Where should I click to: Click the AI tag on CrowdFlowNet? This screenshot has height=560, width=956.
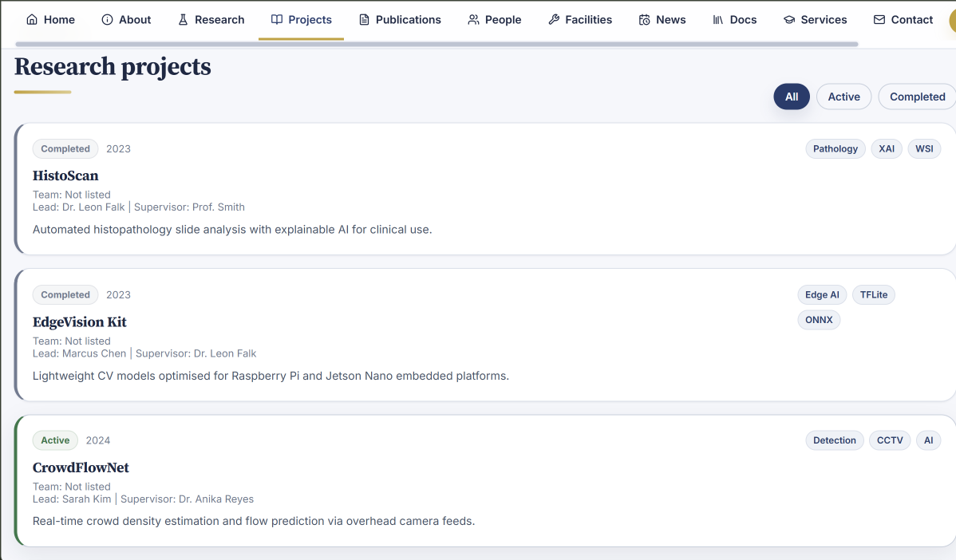click(x=929, y=440)
